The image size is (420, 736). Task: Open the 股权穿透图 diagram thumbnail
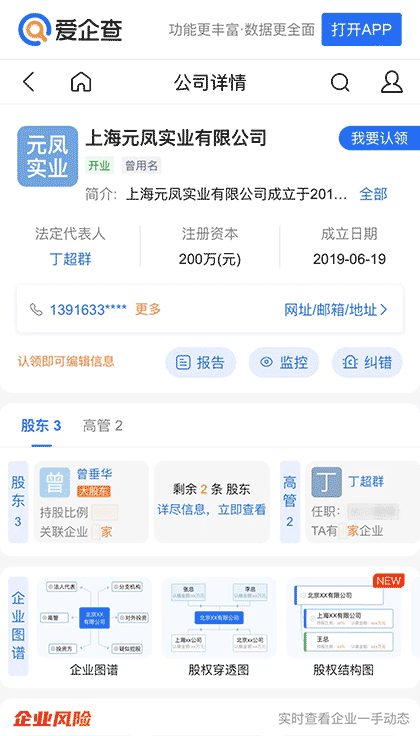coord(219,617)
